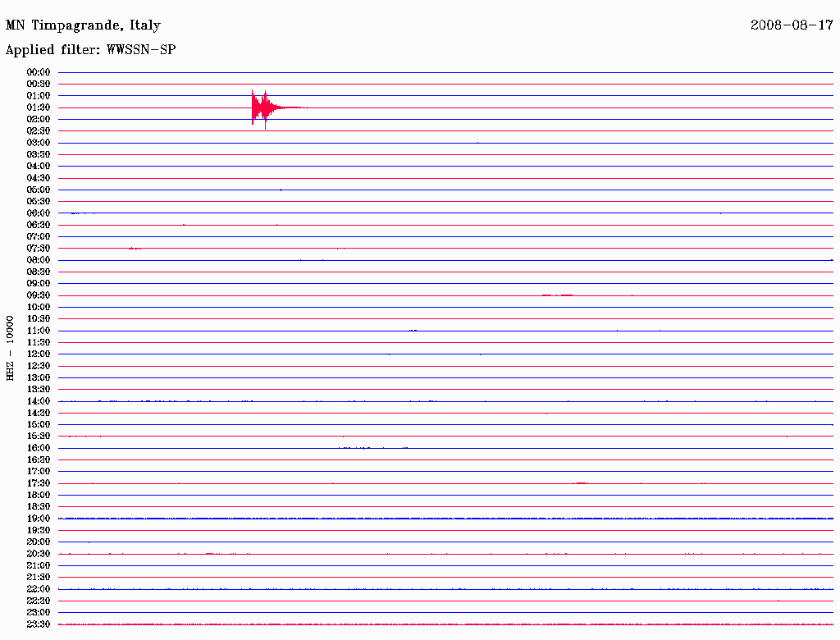Click the '12:30' time label

click(39, 366)
